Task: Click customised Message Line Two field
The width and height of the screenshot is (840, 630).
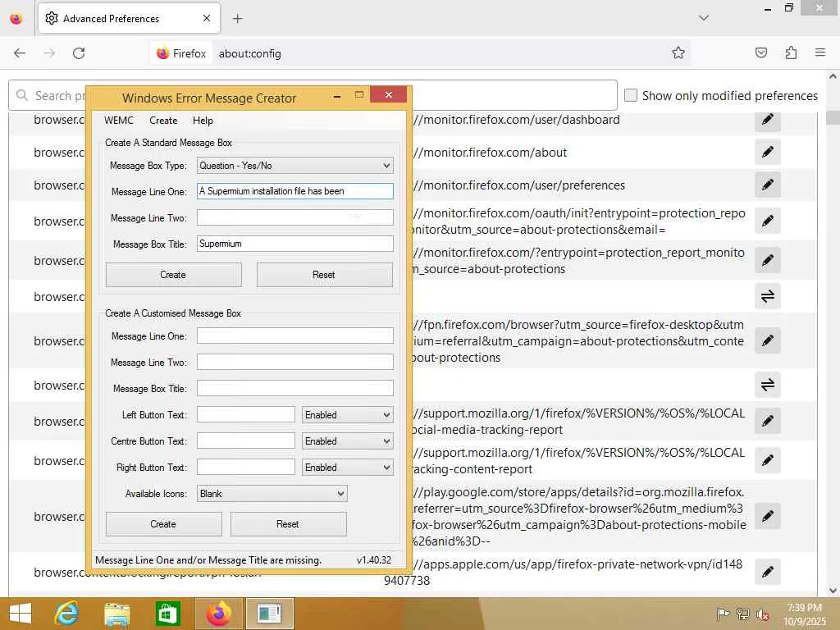Action: (x=294, y=362)
